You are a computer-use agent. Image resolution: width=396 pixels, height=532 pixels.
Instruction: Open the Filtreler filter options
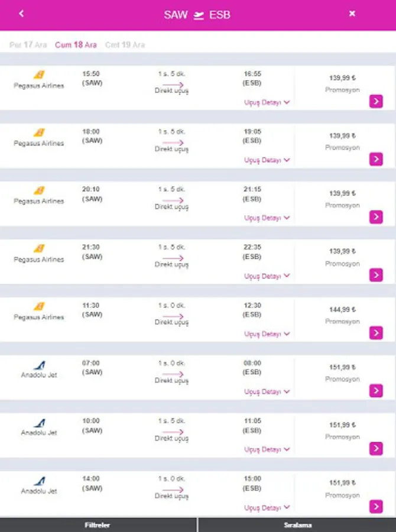[98, 525]
